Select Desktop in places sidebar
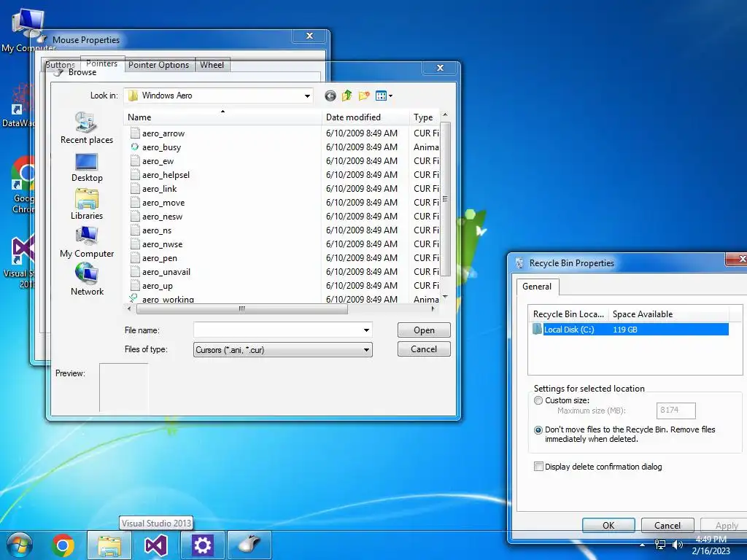Screen dimensions: 747x560 [87, 168]
